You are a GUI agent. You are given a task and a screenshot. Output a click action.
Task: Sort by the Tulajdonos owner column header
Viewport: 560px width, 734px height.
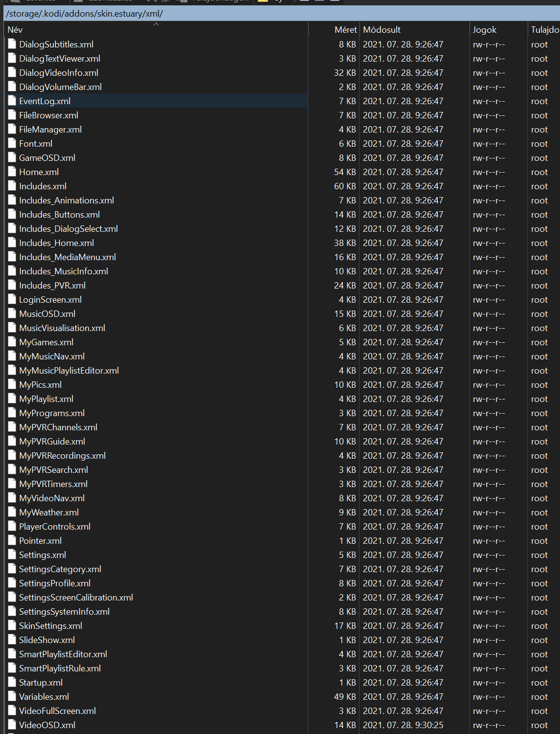(x=544, y=29)
